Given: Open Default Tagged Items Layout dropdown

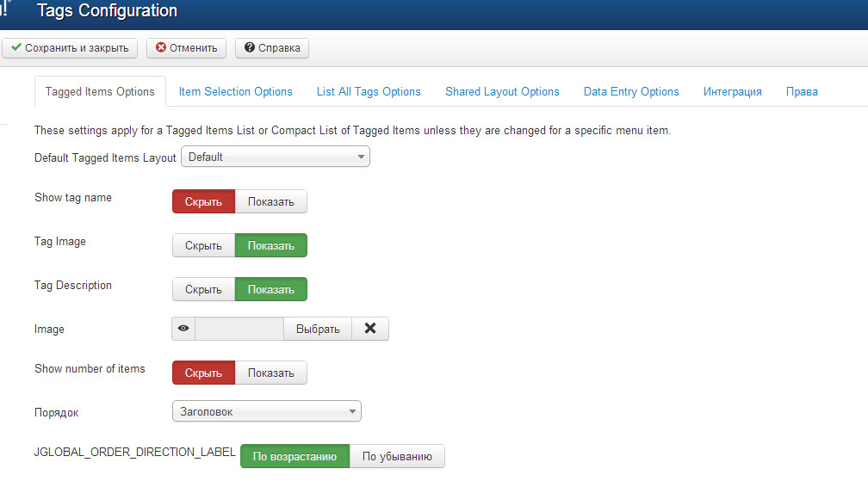Looking at the screenshot, I should click(x=275, y=157).
